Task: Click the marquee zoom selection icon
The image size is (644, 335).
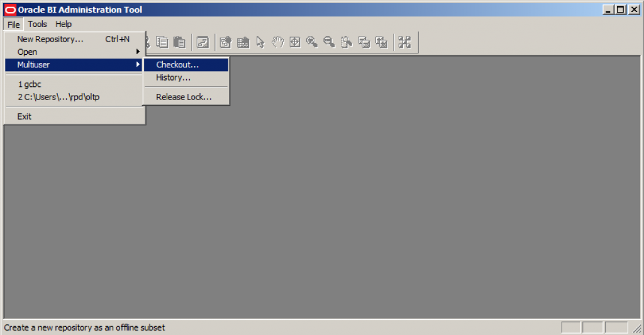Action: tap(347, 42)
